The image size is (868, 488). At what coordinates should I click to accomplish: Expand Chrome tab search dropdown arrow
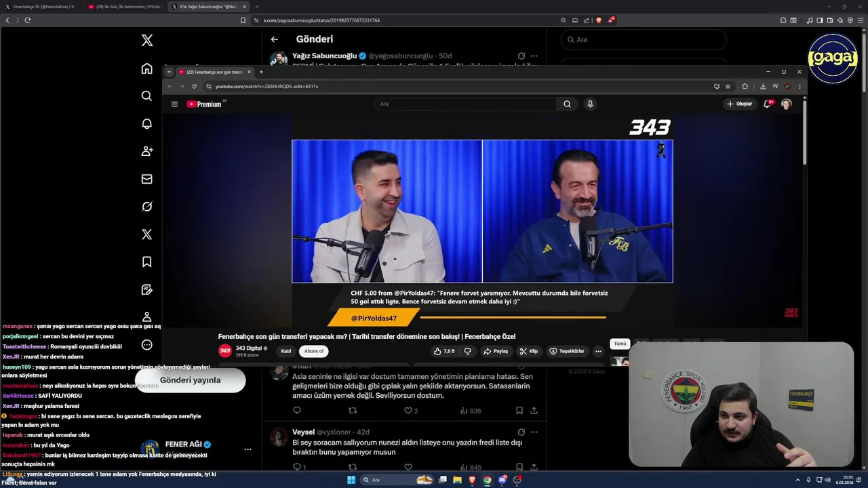click(169, 72)
